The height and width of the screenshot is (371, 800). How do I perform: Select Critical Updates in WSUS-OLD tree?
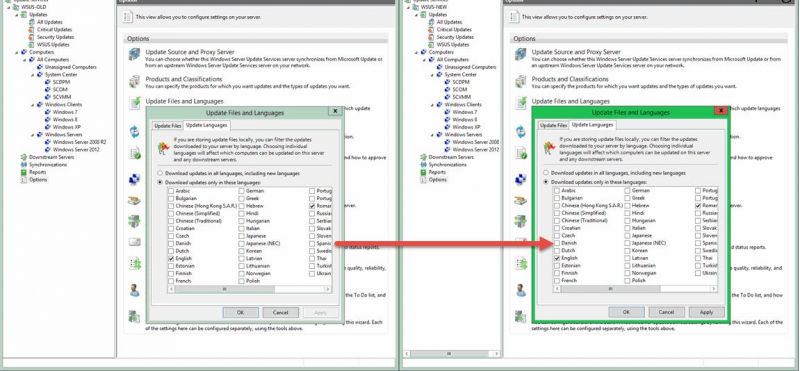[x=54, y=30]
